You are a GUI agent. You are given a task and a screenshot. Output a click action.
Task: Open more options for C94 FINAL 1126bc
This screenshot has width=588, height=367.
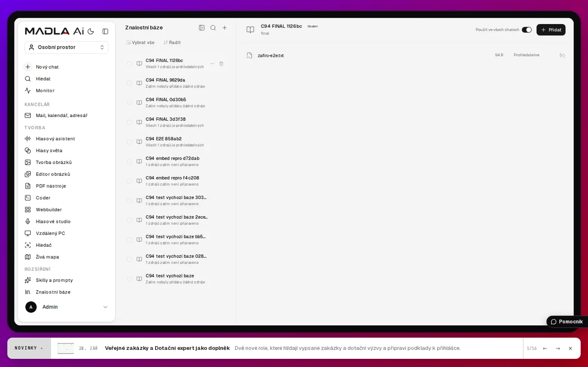(x=212, y=64)
